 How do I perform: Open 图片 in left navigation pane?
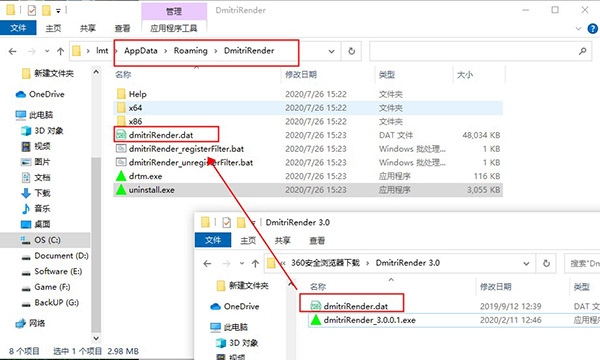point(42,162)
